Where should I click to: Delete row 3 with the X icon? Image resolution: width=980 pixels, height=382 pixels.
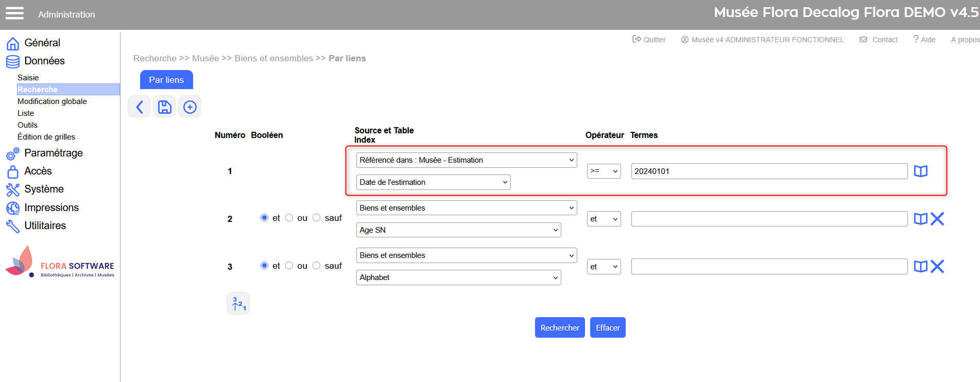(937, 266)
